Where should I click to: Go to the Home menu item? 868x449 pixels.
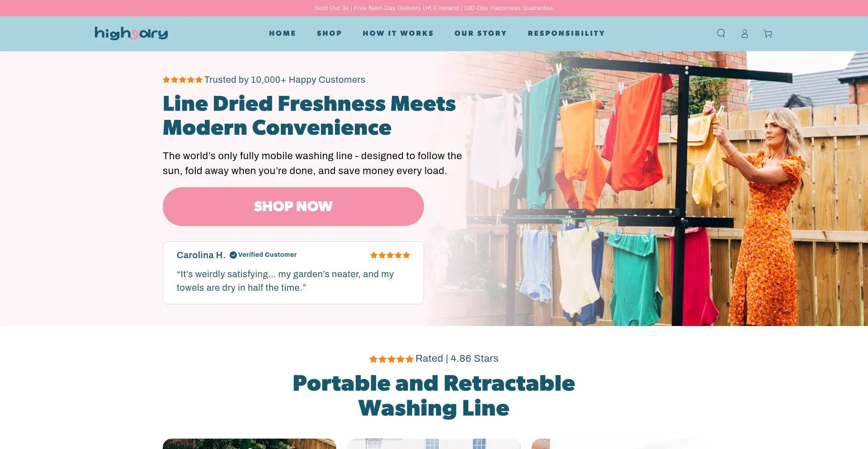click(x=283, y=33)
